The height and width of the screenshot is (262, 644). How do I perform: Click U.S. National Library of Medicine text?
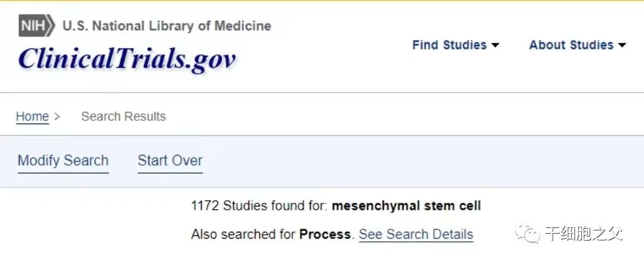pyautogui.click(x=167, y=26)
